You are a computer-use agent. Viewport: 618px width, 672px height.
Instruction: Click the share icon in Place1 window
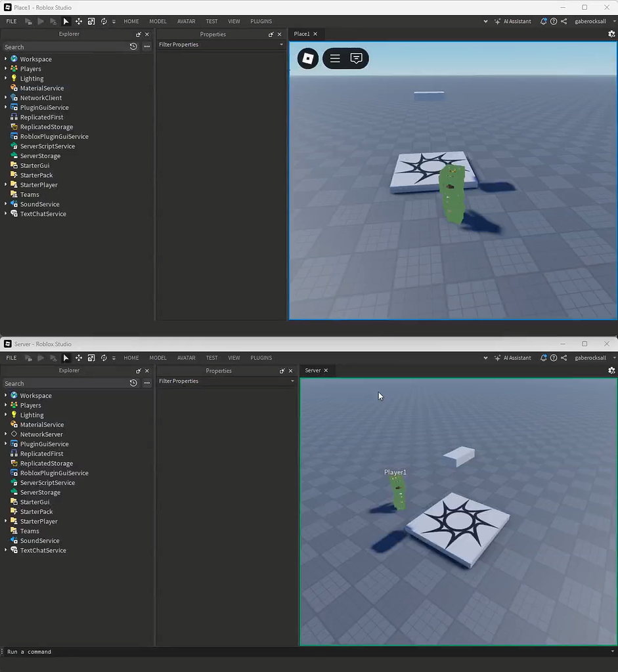click(x=564, y=22)
